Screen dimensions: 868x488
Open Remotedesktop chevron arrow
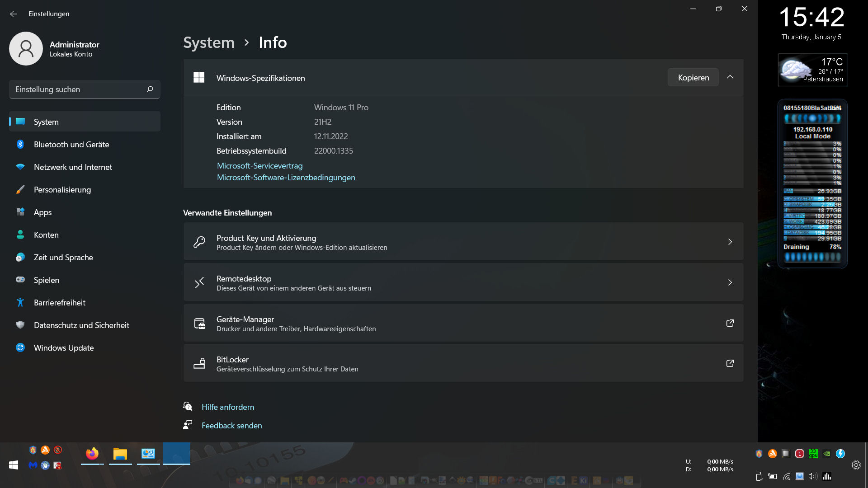coord(730,282)
